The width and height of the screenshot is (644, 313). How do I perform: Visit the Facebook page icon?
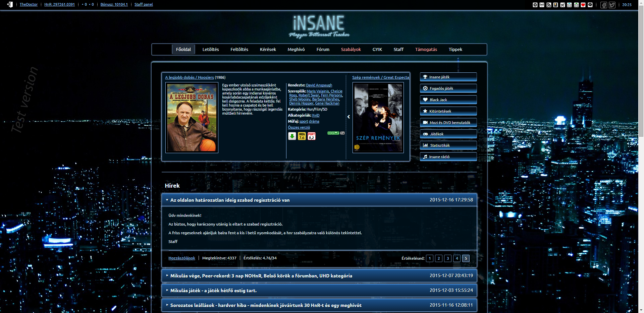click(604, 5)
